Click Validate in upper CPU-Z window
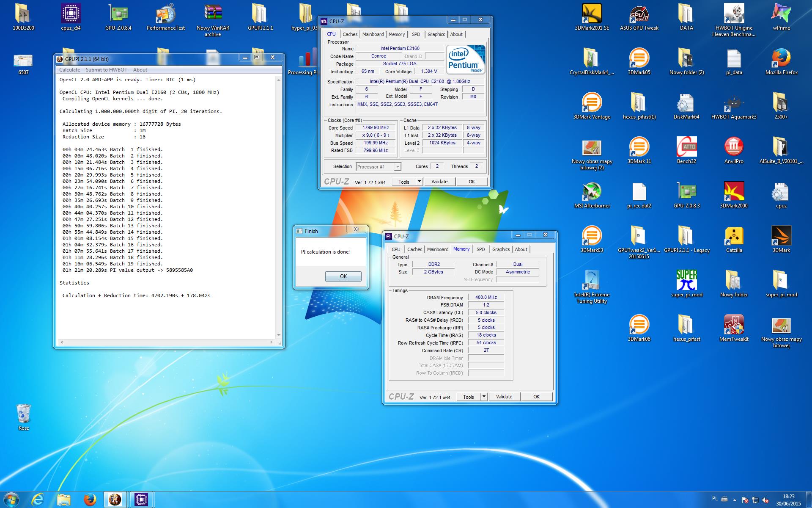This screenshot has height=508, width=812. [439, 182]
